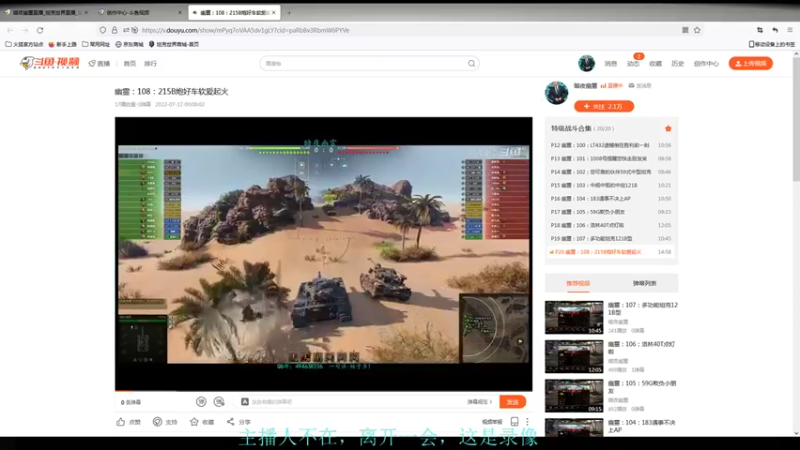The width and height of the screenshot is (800, 450).
Task: Click 视频举报 report video link
Action: coord(492,422)
